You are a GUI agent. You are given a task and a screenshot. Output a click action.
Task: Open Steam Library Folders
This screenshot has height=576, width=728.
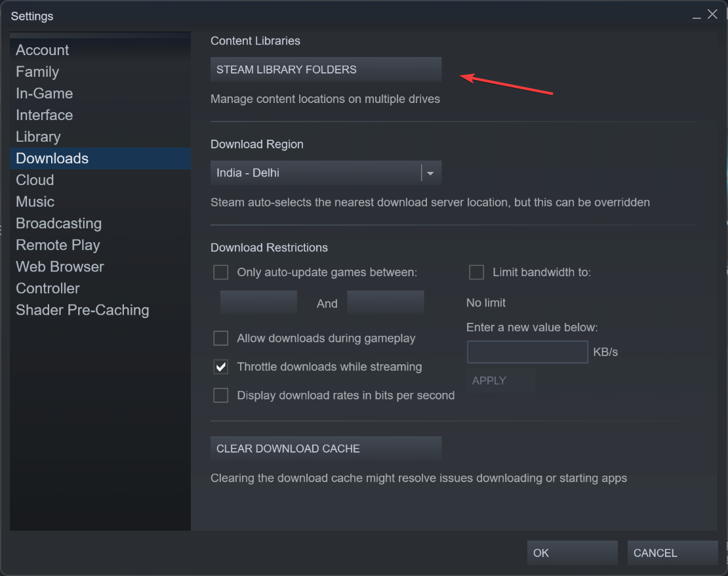click(x=325, y=70)
